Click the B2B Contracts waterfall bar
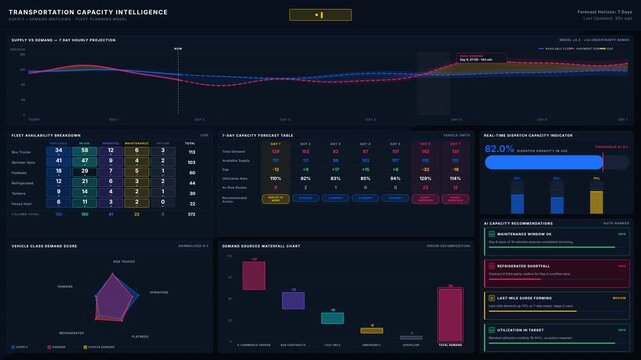641x360 pixels. coord(294,300)
